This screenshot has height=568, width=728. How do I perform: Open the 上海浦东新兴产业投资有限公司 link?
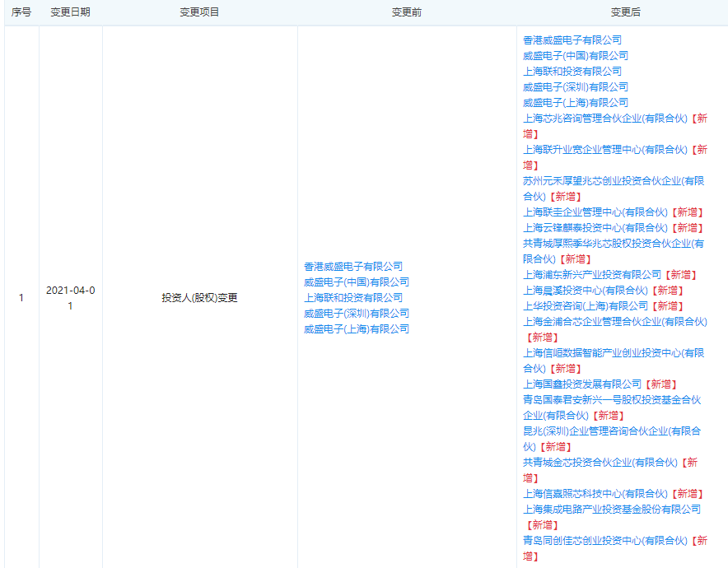pos(592,275)
